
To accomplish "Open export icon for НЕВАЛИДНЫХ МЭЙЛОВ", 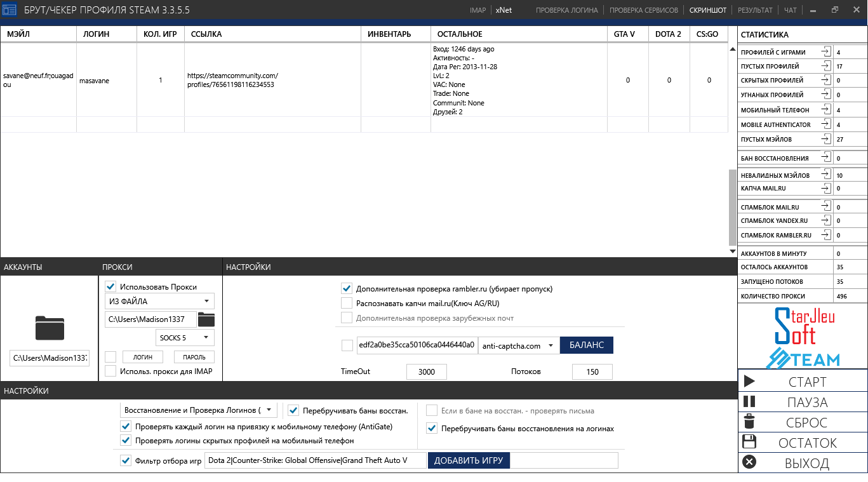I will [825, 175].
